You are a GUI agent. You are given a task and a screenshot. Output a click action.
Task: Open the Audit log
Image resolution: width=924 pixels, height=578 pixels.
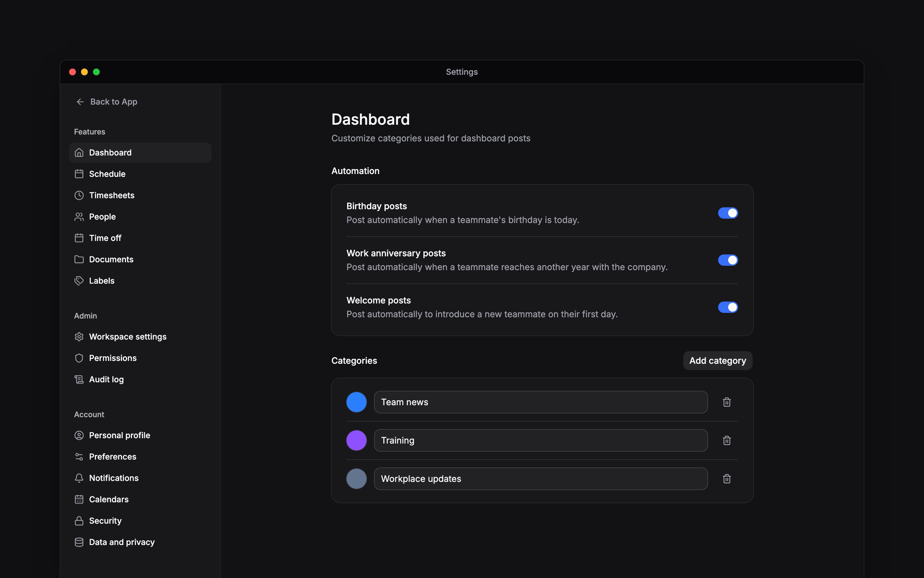(140, 379)
